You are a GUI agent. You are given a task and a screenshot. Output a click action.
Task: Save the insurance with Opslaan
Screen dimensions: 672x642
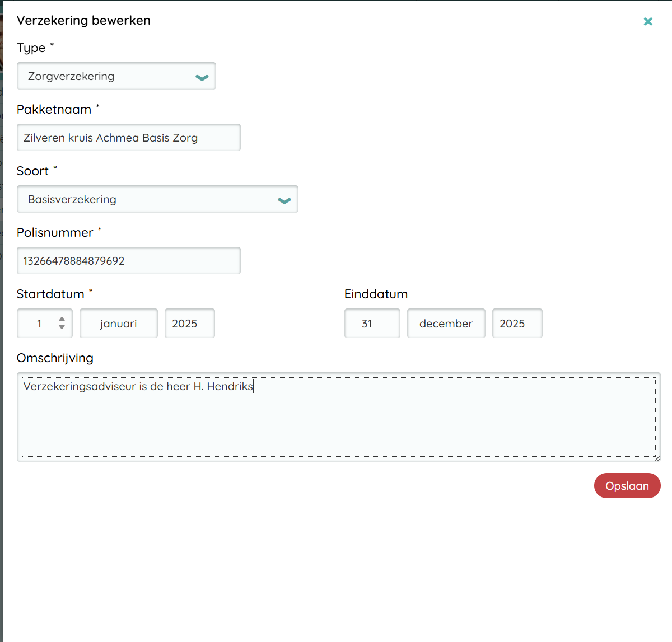(627, 486)
